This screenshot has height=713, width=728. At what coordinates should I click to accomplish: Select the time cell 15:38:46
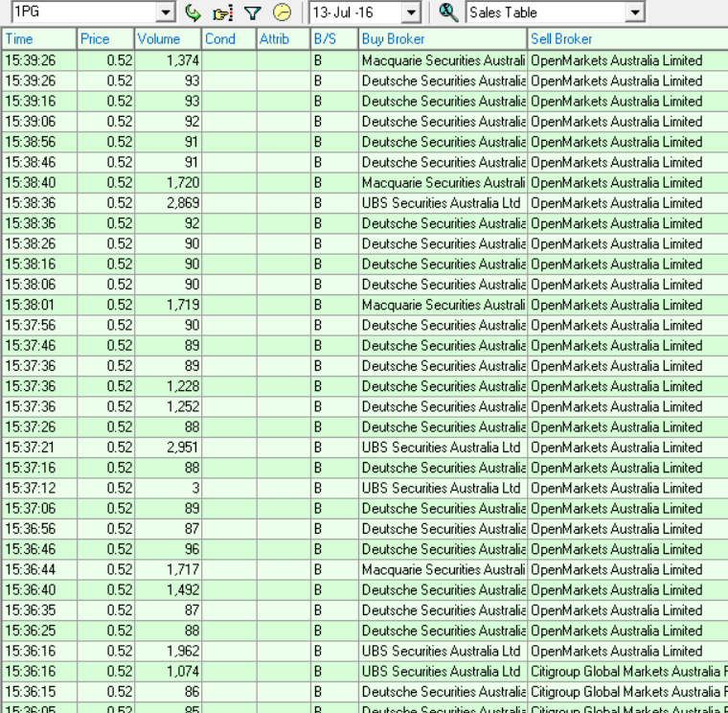39,163
